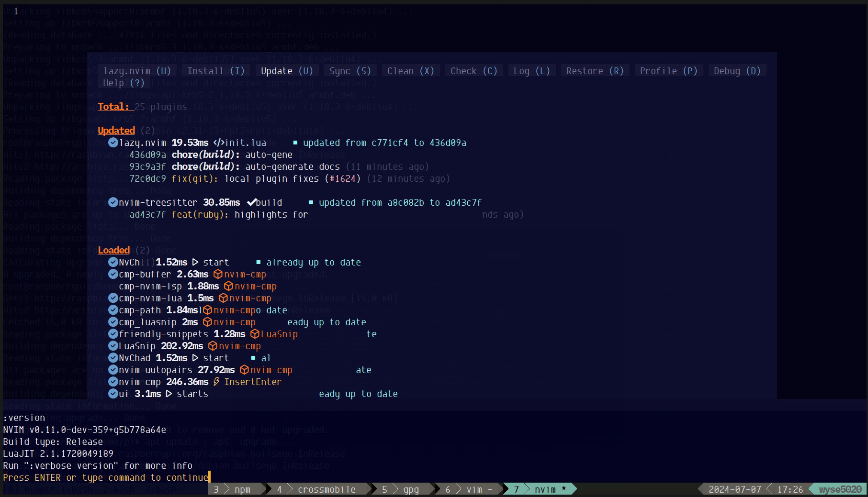Open the Profile (P) view

click(668, 71)
